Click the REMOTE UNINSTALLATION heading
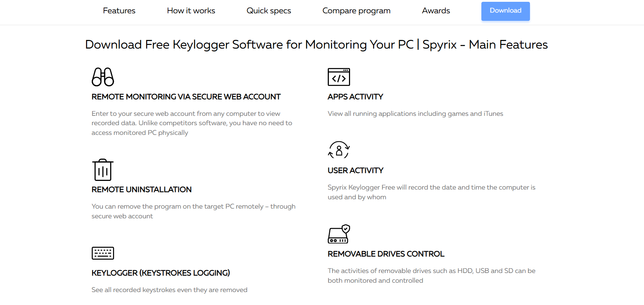644x305 pixels. point(141,190)
